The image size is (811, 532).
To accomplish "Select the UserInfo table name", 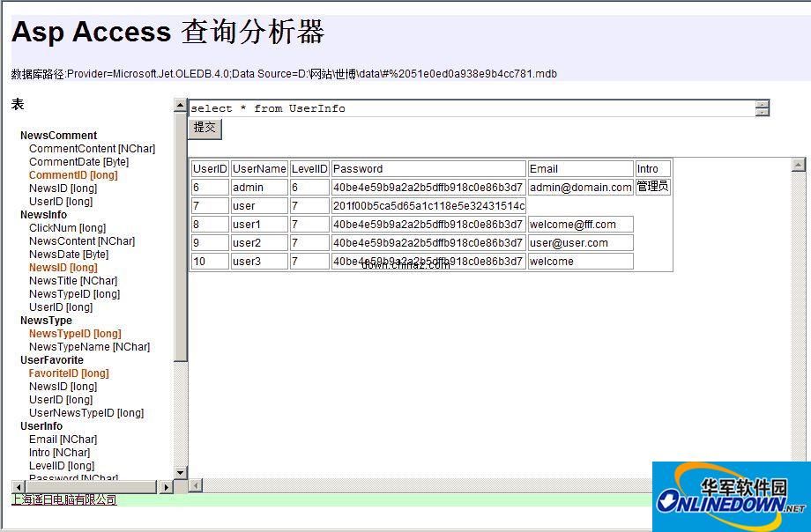I will click(41, 426).
